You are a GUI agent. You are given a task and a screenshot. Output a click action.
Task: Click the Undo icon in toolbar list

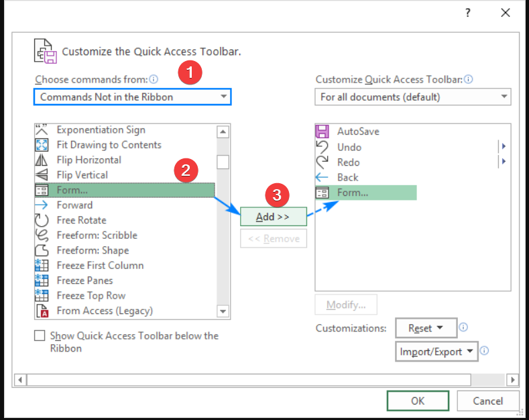coord(322,147)
